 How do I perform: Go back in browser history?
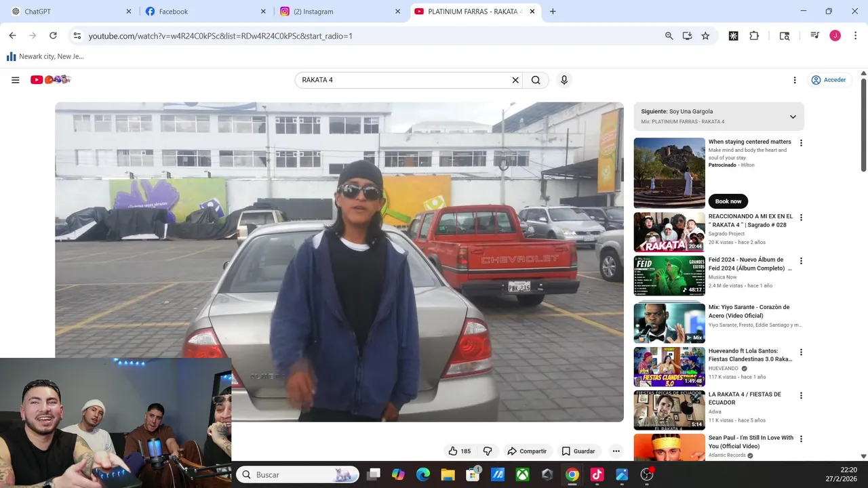[x=12, y=36]
